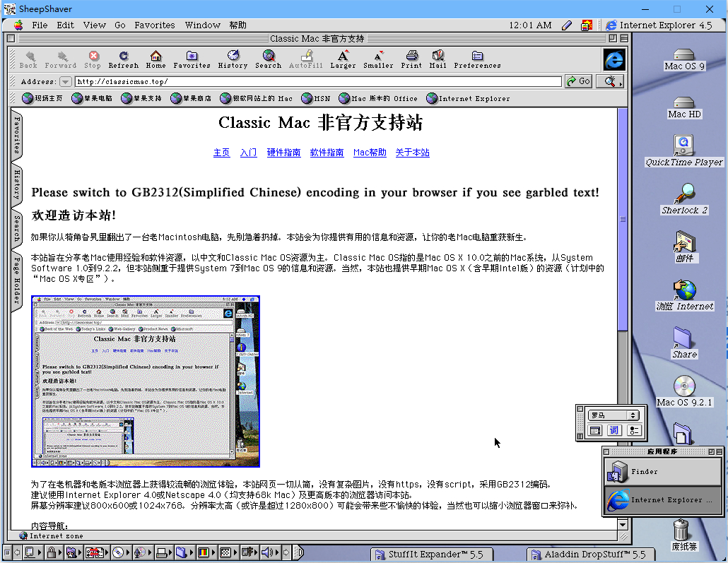This screenshot has height=563, width=728.
Task: Collapse the control strip end tab
Action: pyautogui.click(x=300, y=552)
